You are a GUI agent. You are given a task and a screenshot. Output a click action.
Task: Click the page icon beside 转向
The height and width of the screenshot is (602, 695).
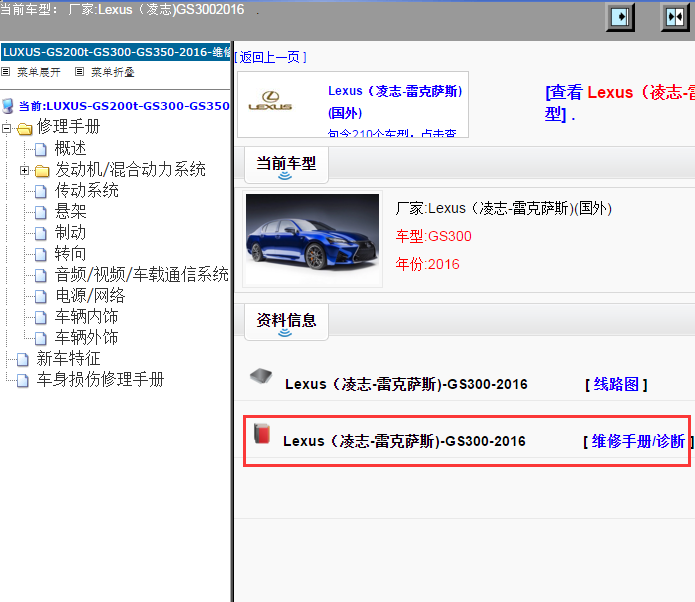coord(40,254)
